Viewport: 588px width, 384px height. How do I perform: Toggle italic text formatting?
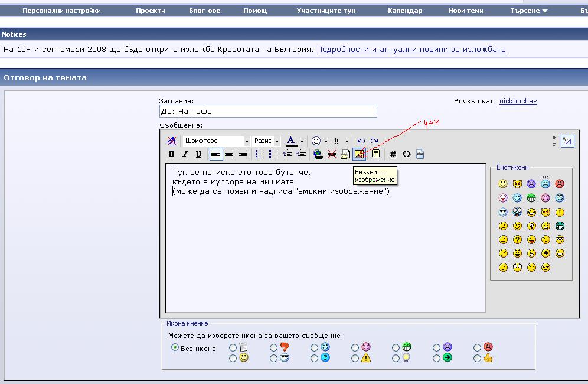185,154
